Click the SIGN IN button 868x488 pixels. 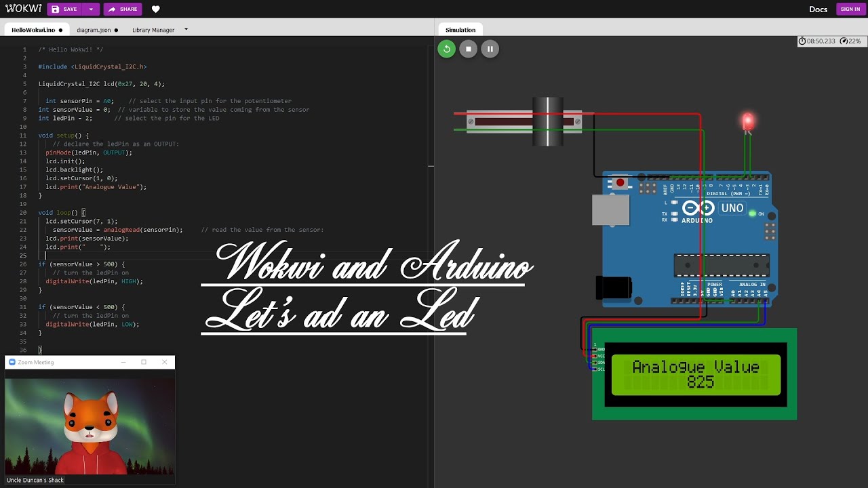coord(850,9)
